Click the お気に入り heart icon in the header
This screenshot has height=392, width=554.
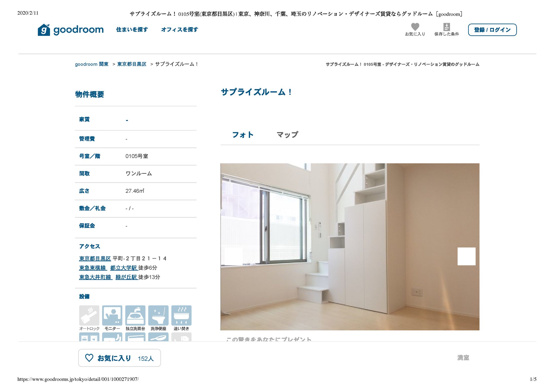(x=415, y=27)
